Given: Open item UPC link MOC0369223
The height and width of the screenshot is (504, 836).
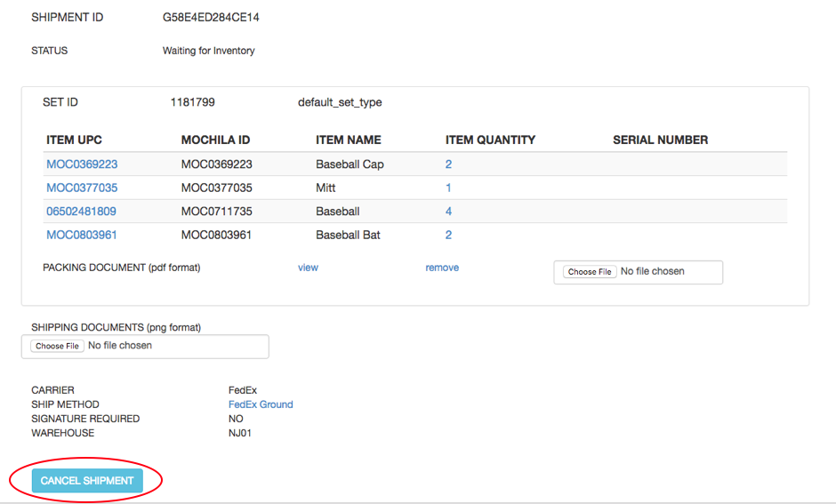Looking at the screenshot, I should click(82, 164).
